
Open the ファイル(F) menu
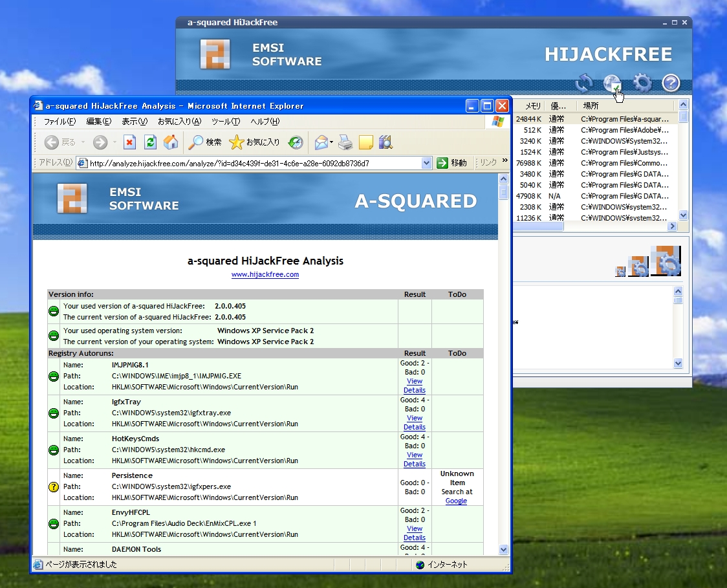[60, 122]
